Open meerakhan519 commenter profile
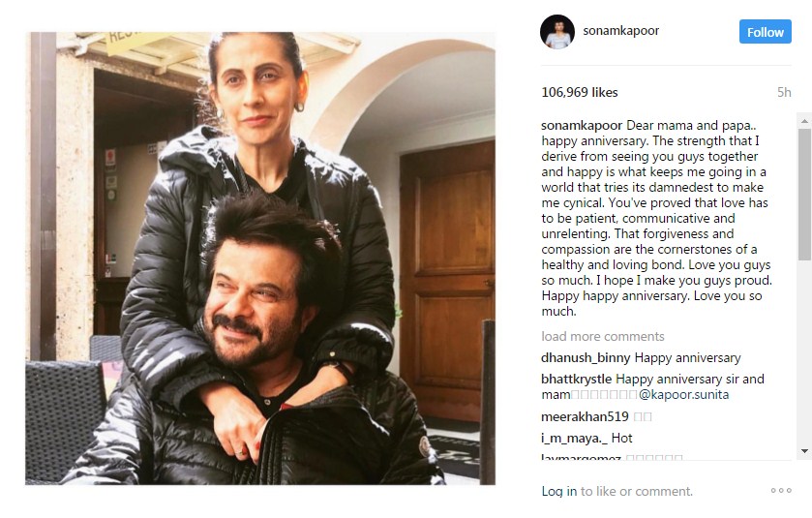The width and height of the screenshot is (812, 518). point(585,416)
